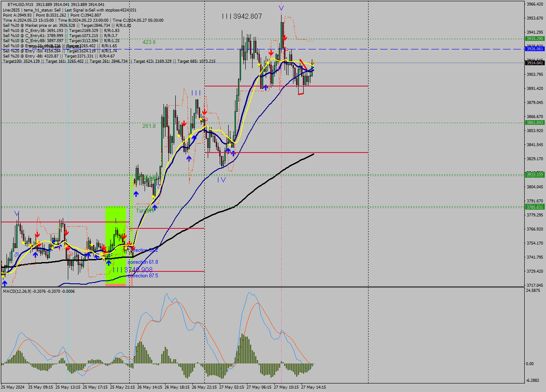Image resolution: width=546 pixels, height=392 pixels.
Task: Click the current price label 3914.041
Action: (x=534, y=63)
